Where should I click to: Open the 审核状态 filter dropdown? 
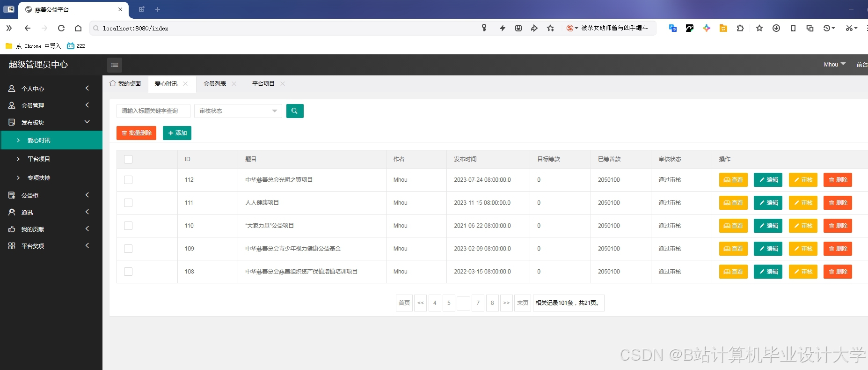238,111
